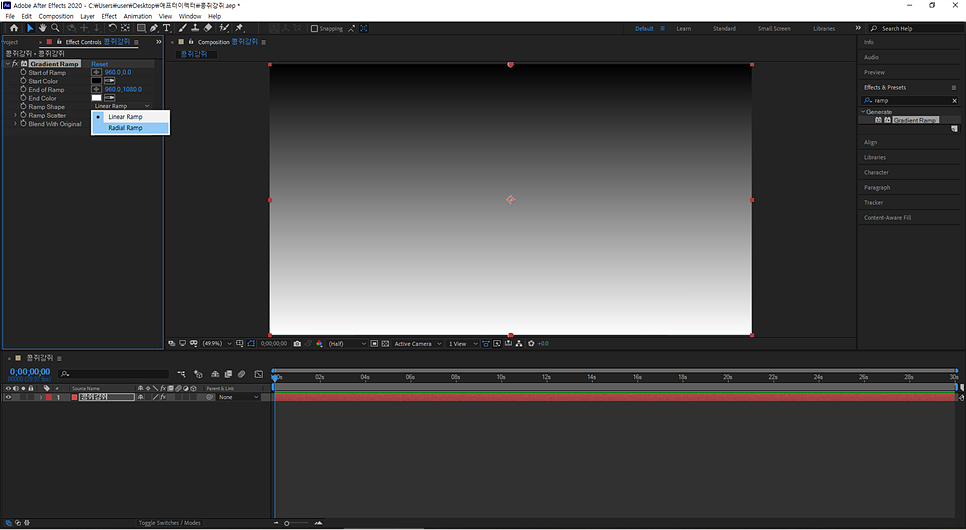Choose Radial Ramp from the list
The image size is (966, 530).
tap(130, 128)
